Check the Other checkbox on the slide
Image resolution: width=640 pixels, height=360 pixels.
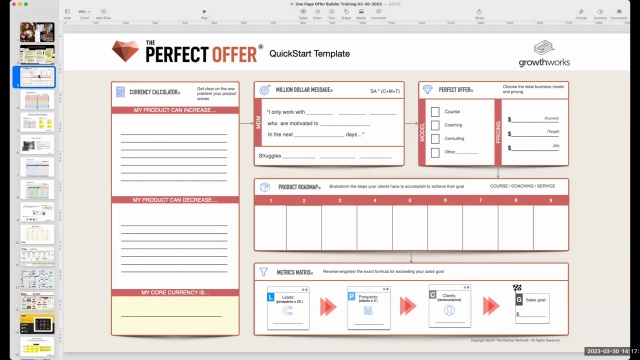point(435,152)
